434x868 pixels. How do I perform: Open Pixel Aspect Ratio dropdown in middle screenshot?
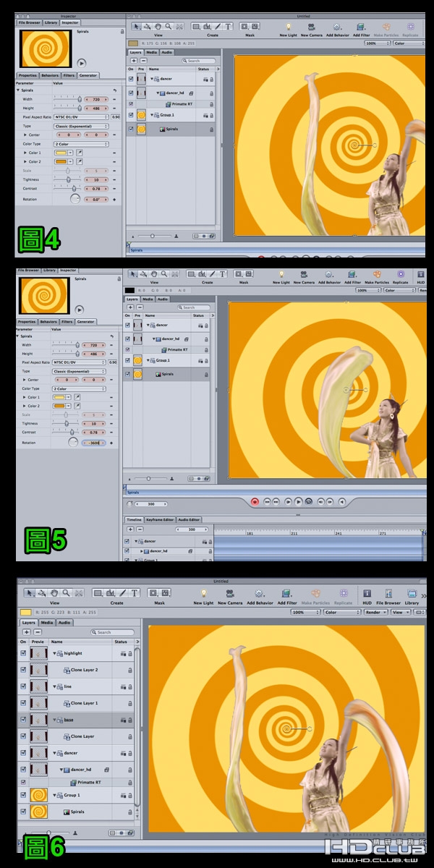click(80, 362)
